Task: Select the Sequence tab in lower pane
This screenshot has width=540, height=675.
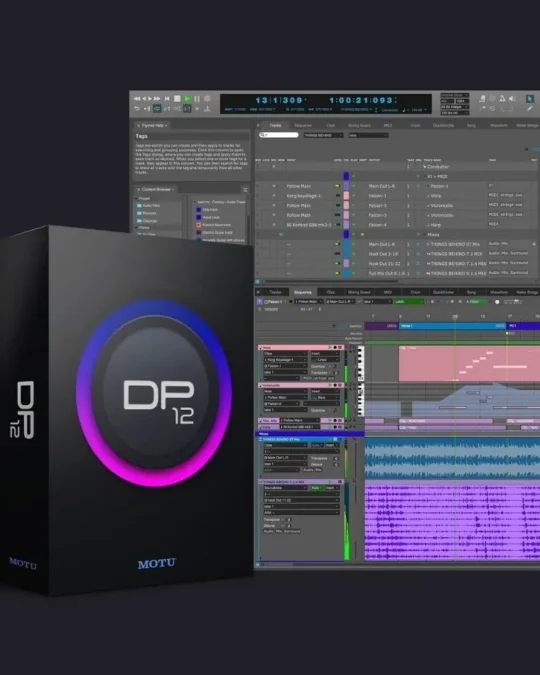Action: (303, 292)
